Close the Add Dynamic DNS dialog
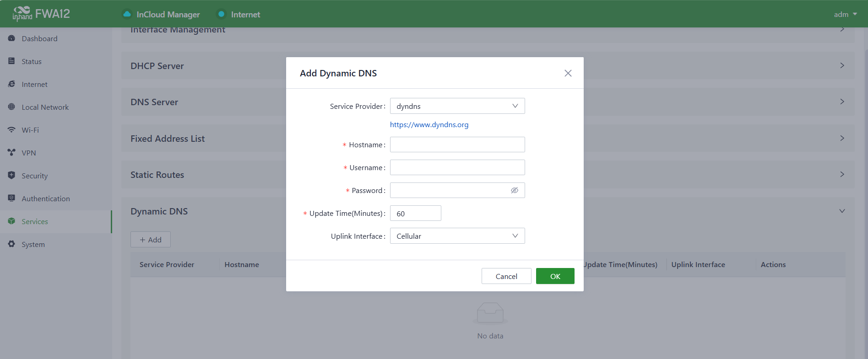The width and height of the screenshot is (868, 359). click(x=568, y=73)
